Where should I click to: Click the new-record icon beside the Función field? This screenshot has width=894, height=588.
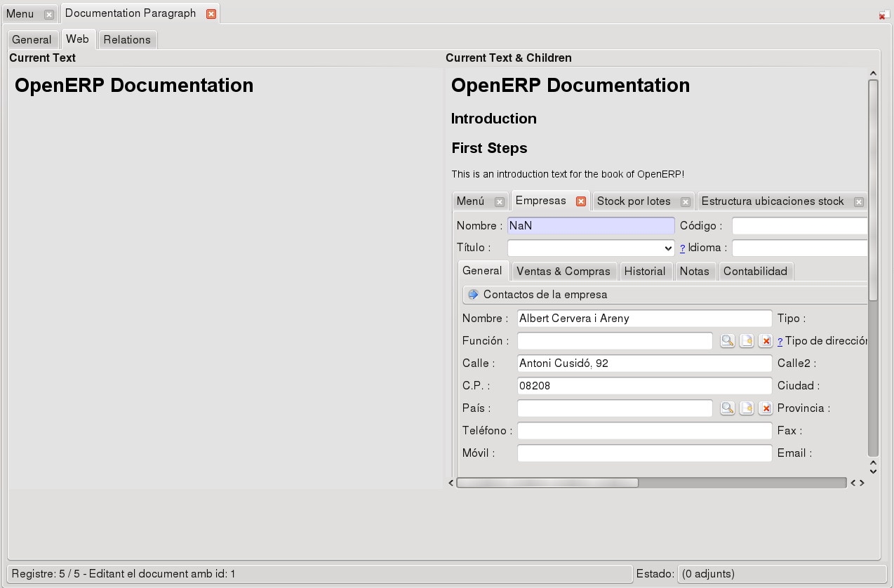click(x=747, y=341)
